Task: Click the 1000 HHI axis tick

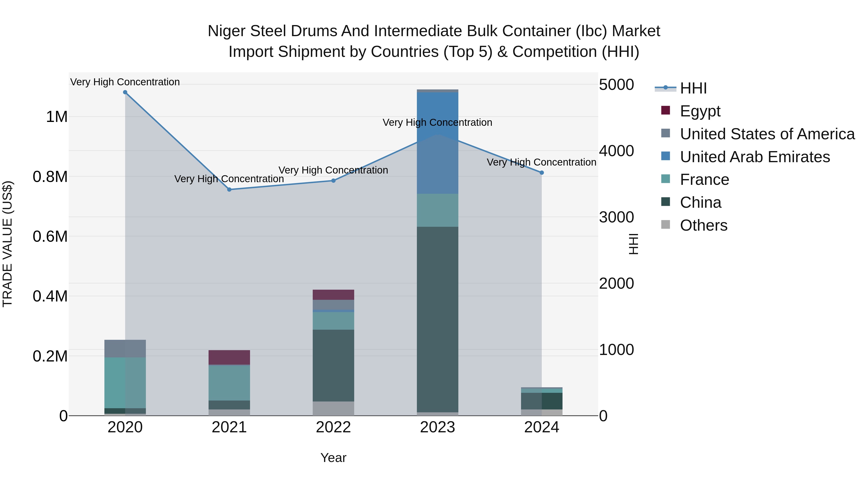Action: (x=617, y=350)
